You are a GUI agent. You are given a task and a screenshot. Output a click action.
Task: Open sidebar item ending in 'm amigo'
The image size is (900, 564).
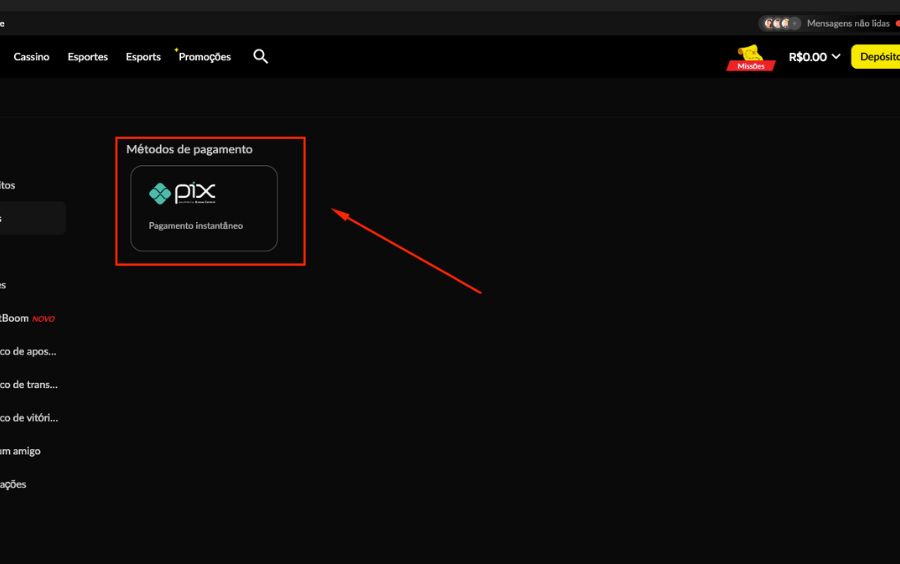20,451
